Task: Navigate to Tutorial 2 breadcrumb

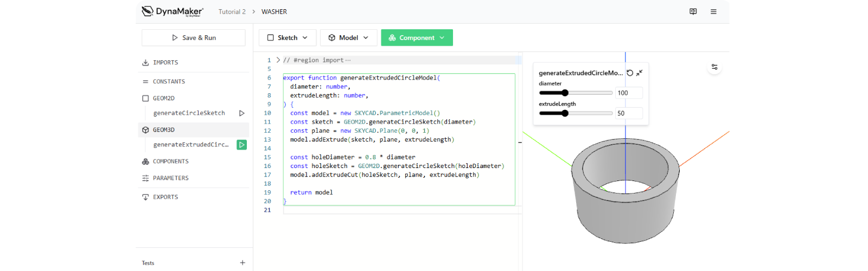Action: pyautogui.click(x=232, y=12)
